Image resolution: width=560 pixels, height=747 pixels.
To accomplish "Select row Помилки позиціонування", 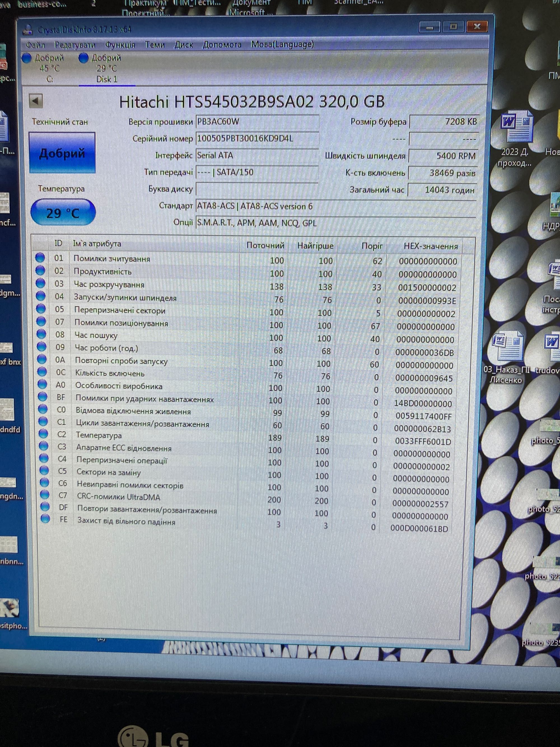I will (246, 324).
